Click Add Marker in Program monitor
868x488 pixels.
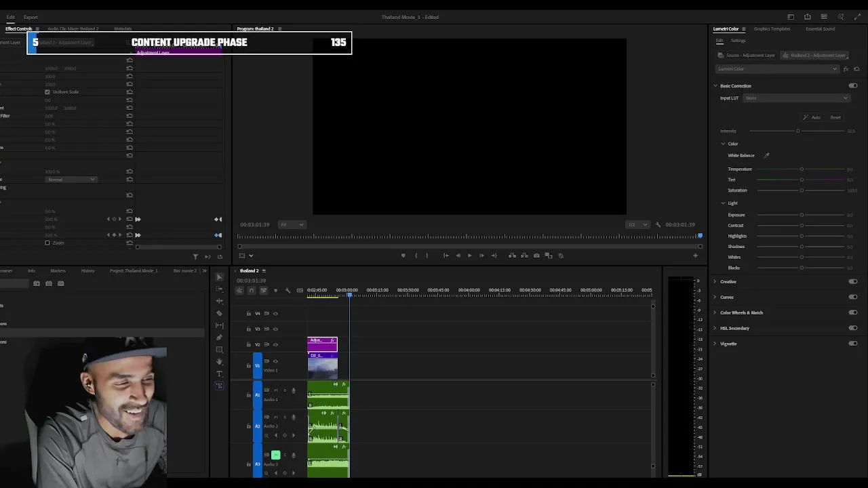(x=403, y=256)
